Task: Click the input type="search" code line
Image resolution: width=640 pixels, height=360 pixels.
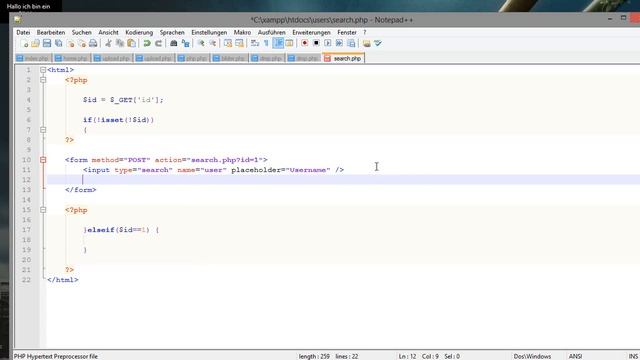Action: (x=213, y=170)
